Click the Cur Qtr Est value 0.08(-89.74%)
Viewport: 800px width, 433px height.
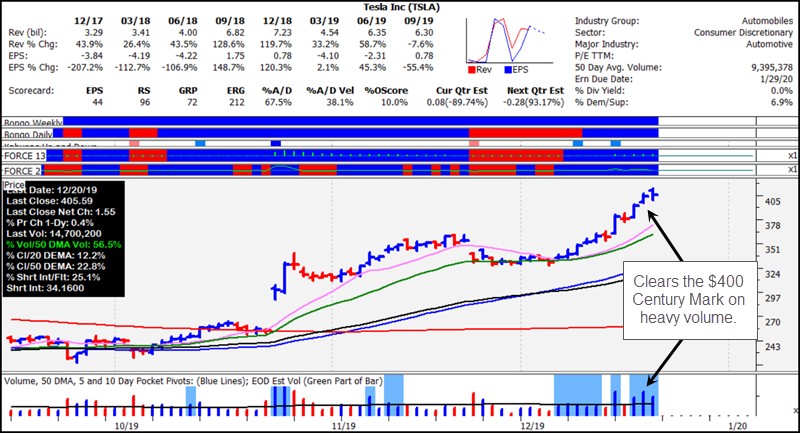(457, 102)
